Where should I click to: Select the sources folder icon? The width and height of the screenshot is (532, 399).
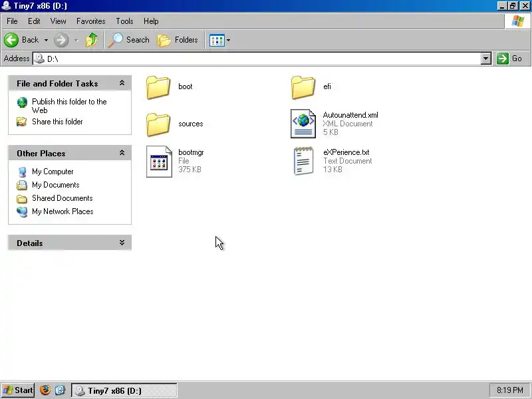(x=158, y=124)
